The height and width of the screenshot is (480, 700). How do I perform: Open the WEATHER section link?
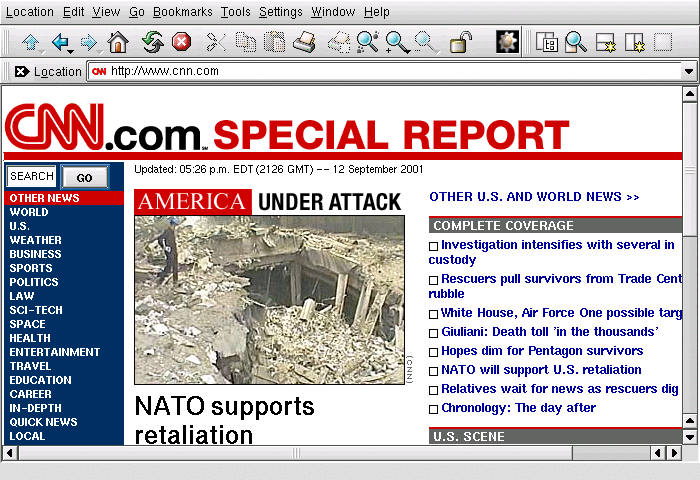pos(35,240)
